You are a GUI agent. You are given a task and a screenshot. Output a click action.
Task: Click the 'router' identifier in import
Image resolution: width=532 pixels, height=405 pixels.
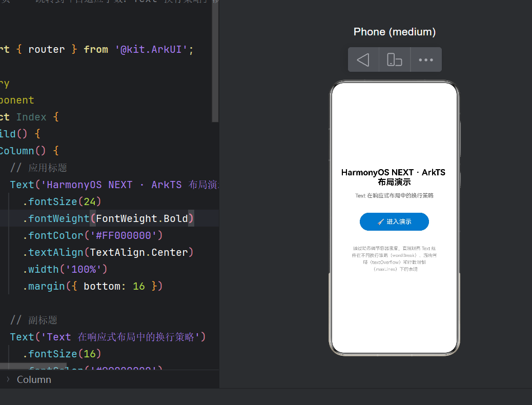coord(47,50)
